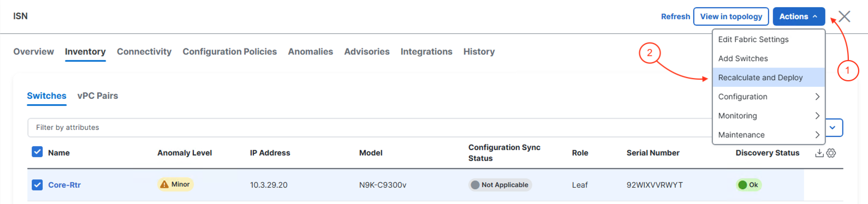Screen dimensions: 868x204
Task: Click the IP Address column header
Action: pos(270,153)
